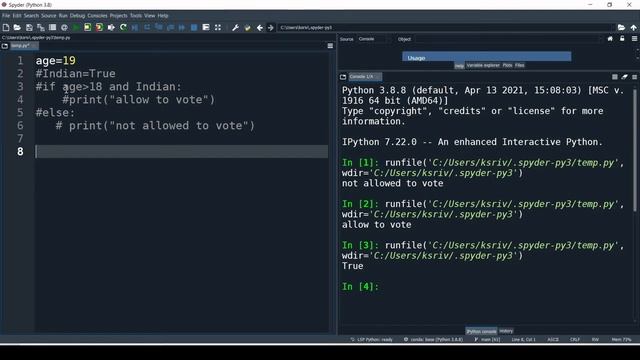This screenshot has width=640, height=360.
Task: Open Help pane options hamburger menu
Action: point(634,39)
